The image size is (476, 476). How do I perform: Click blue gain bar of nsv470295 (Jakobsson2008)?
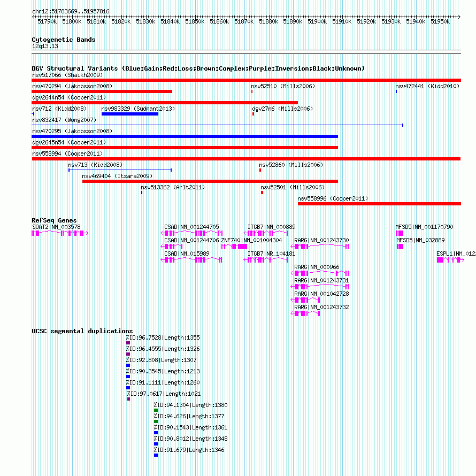coord(185,136)
